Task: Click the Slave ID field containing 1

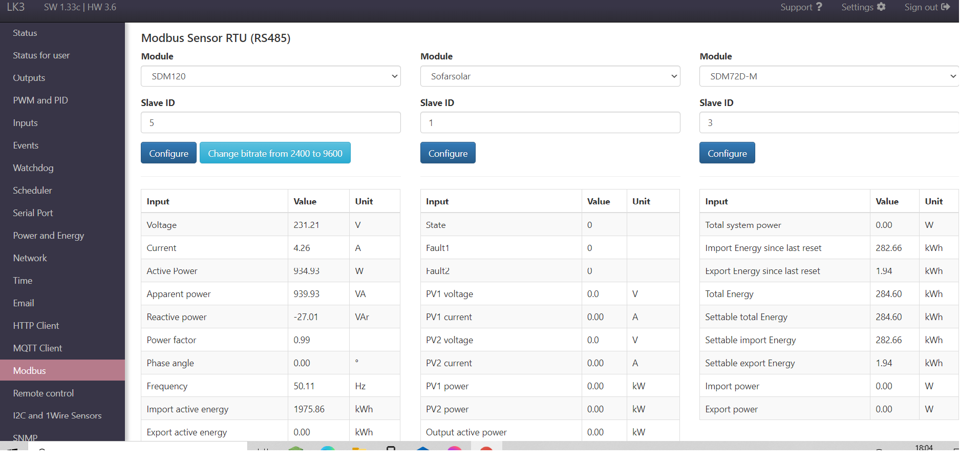Action: click(550, 123)
